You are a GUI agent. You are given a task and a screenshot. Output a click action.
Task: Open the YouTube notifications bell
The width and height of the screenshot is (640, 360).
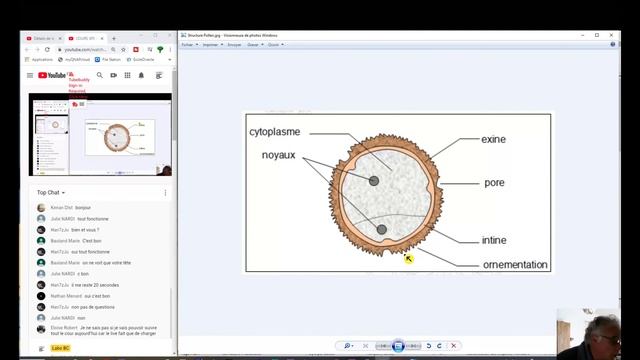(141, 75)
